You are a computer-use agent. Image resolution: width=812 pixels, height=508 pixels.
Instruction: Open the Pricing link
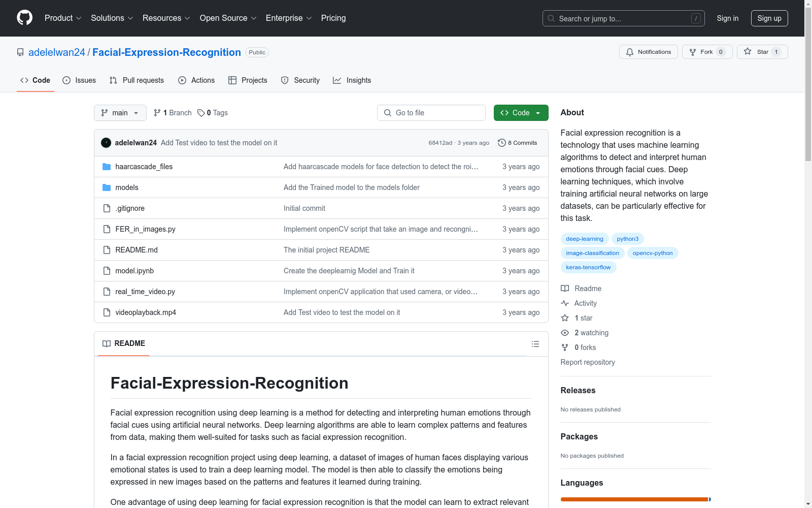click(x=333, y=18)
